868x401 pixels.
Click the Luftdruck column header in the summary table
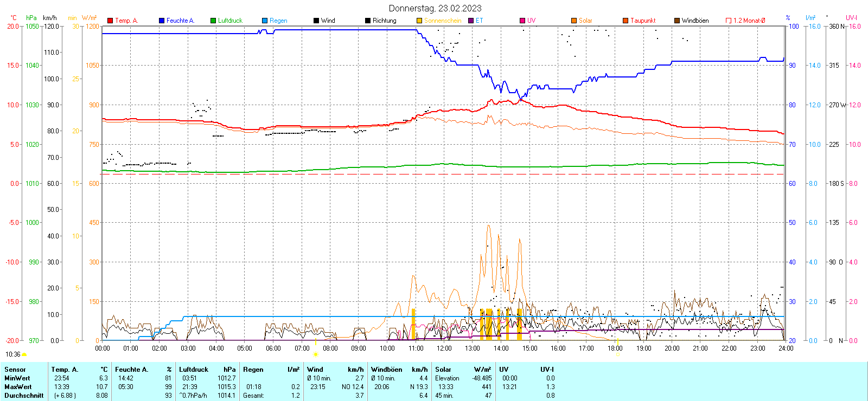(x=194, y=370)
